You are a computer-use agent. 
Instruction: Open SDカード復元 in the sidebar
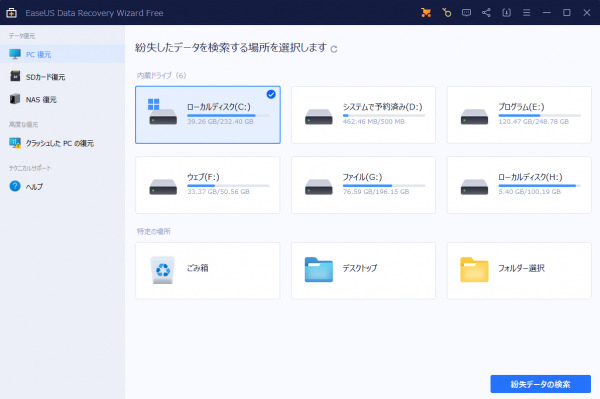pyautogui.click(x=62, y=77)
